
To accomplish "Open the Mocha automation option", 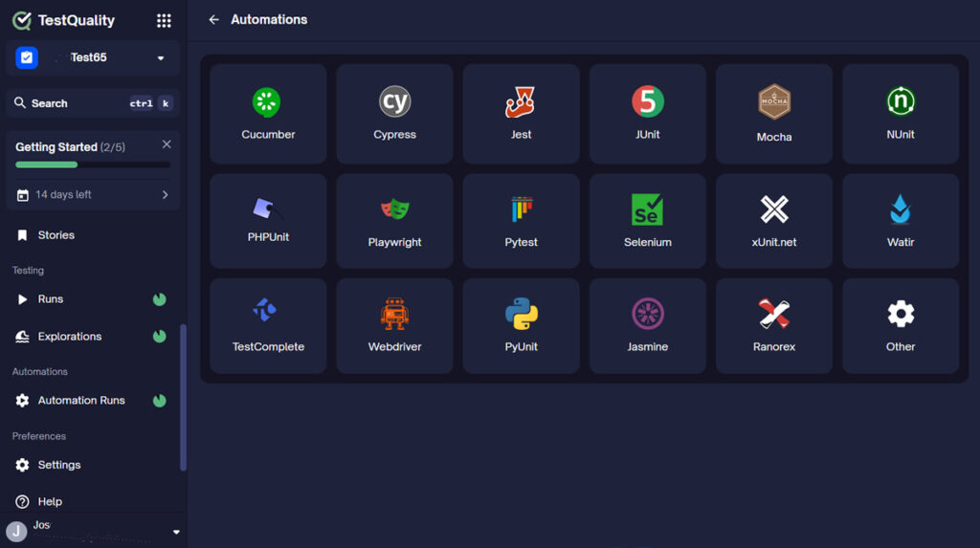I will coord(773,114).
